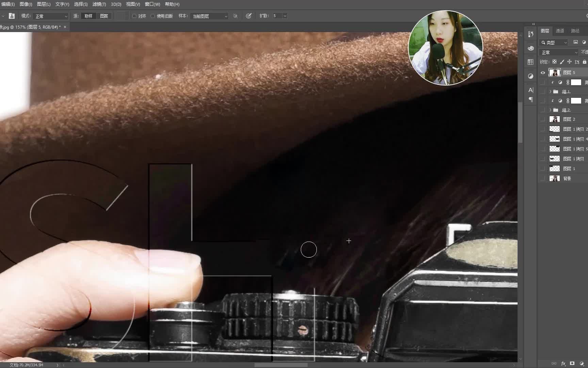Image resolution: width=588 pixels, height=368 pixels.
Task: Filter layers by pixel layer icon
Action: [x=576, y=42]
